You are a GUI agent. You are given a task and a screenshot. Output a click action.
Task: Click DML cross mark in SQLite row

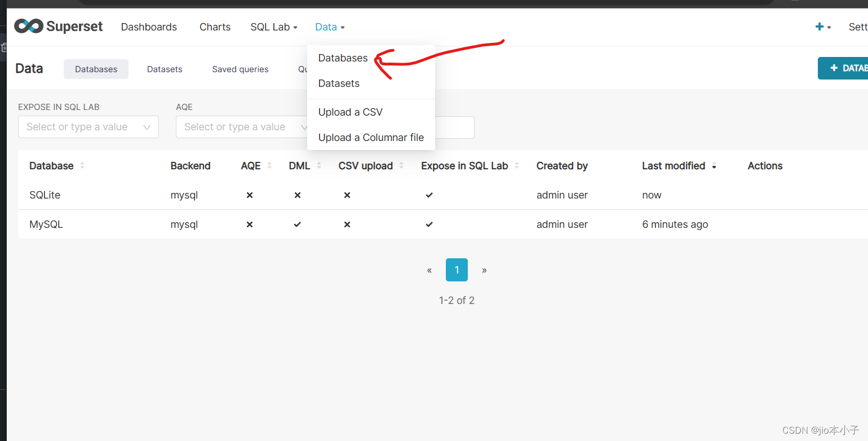click(298, 195)
